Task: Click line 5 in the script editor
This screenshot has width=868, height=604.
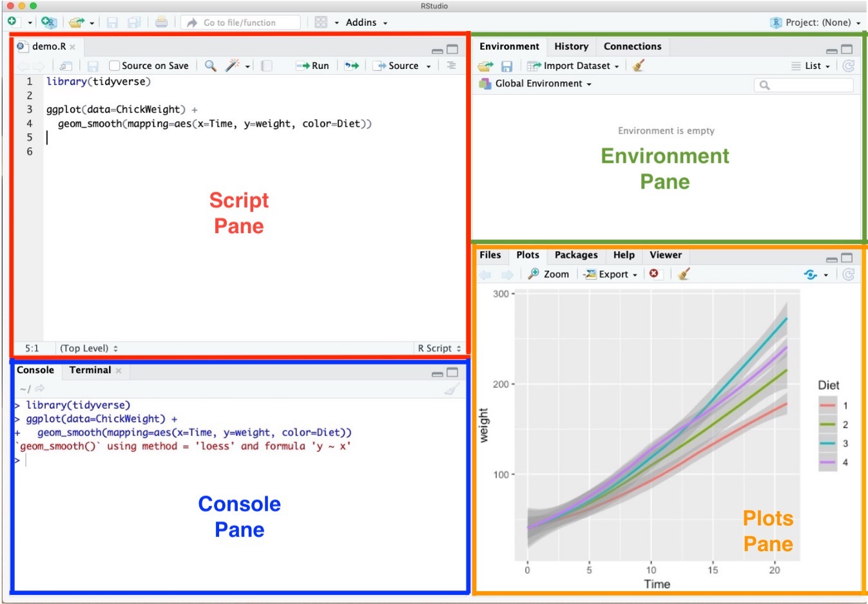Action: pos(253,137)
